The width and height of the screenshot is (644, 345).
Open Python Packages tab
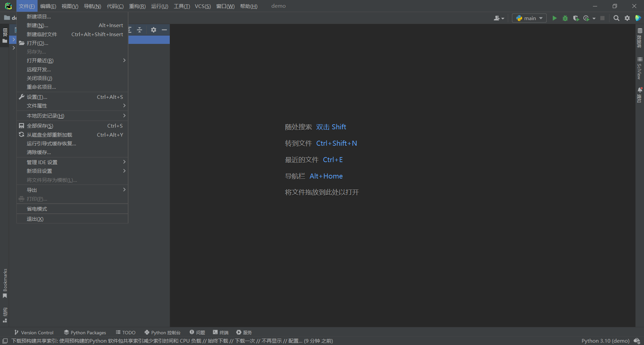(85, 332)
